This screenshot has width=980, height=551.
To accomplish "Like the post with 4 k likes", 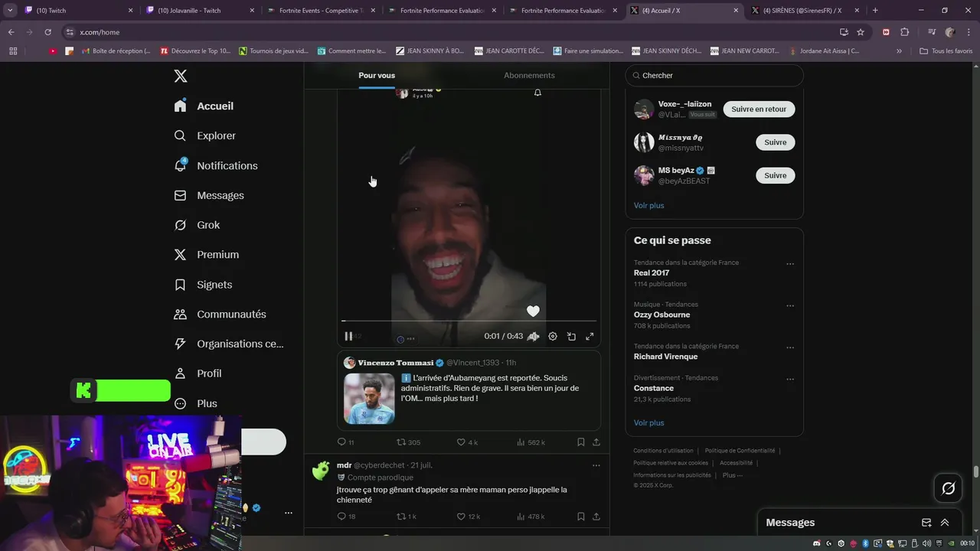I will click(467, 442).
